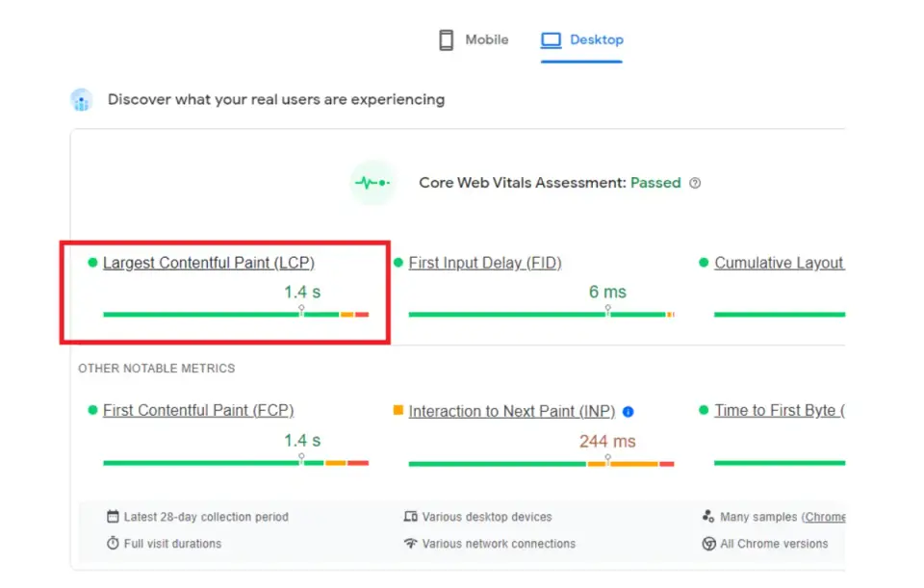
Task: Click the FCP 1.4 s value
Action: click(302, 440)
